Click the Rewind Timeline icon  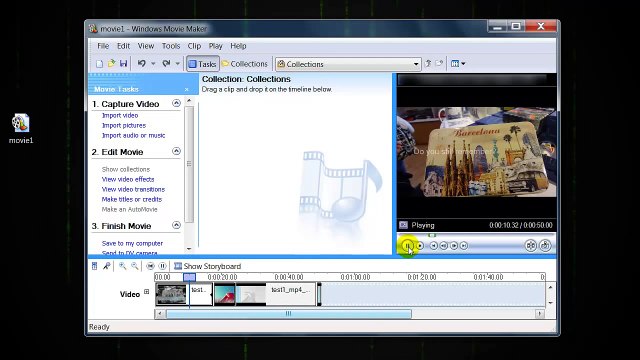coord(150,266)
